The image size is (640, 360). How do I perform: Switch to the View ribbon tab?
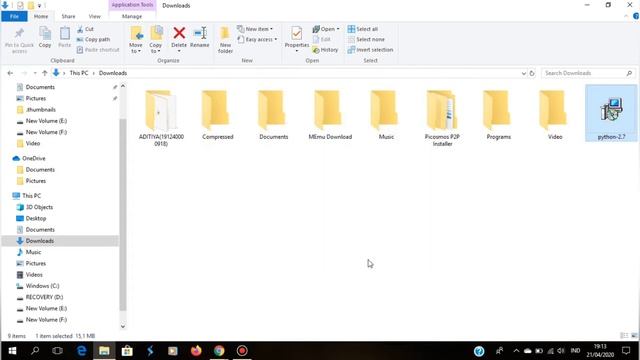[95, 16]
